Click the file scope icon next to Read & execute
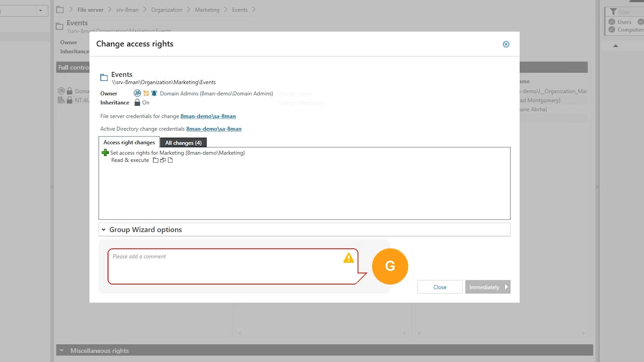The image size is (644, 362). tap(170, 160)
